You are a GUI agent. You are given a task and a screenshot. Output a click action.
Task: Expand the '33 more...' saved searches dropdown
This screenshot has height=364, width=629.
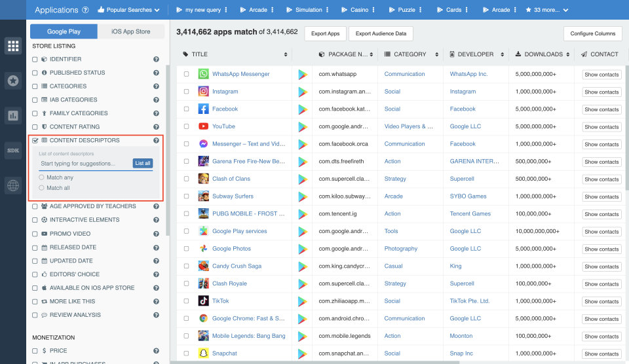(546, 10)
